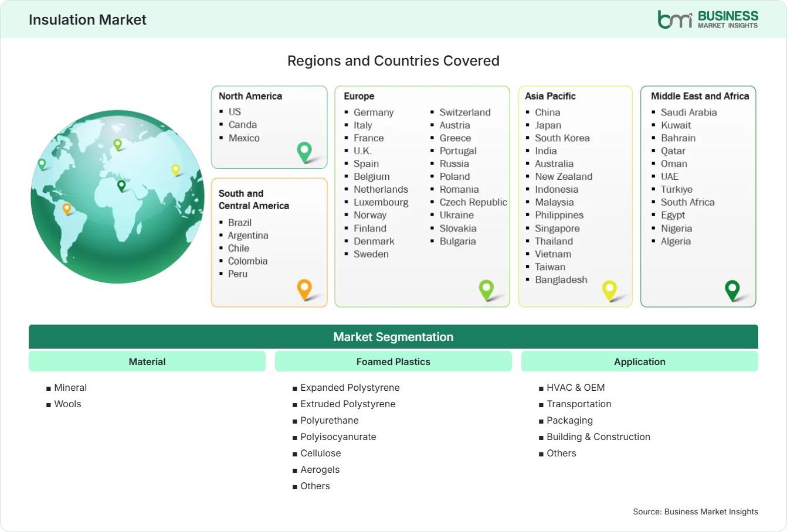
Task: Click the Source: Business Market Insights text
Action: pos(696,511)
